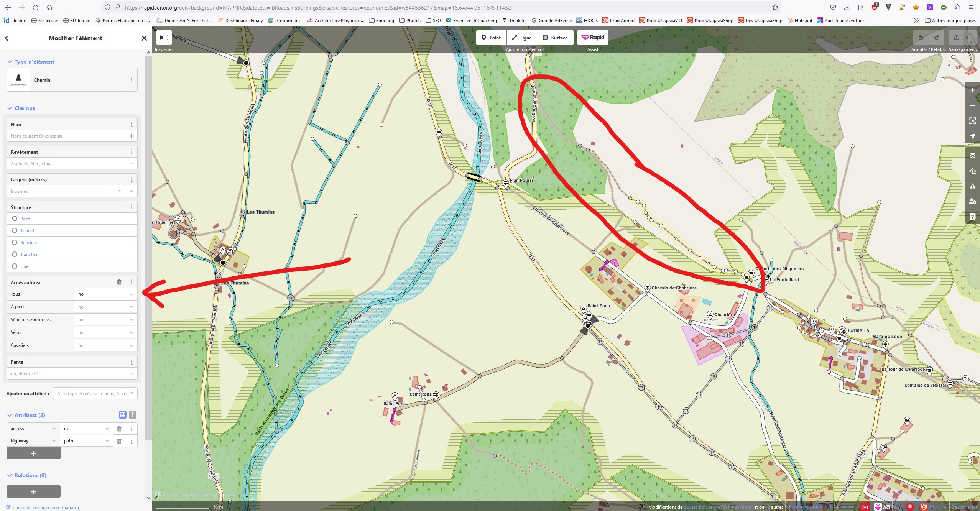Click the zoom in plus icon
Screen dimensions: 980x511
coord(972,90)
